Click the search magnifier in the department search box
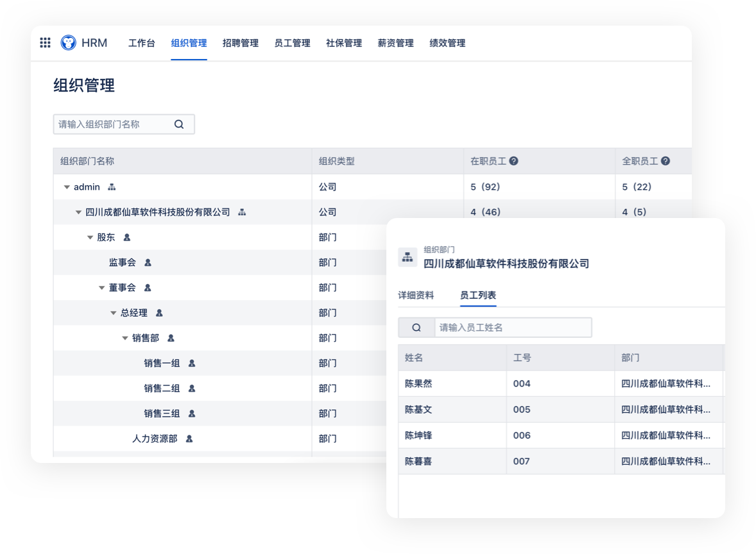The image size is (756, 554). pos(179,124)
